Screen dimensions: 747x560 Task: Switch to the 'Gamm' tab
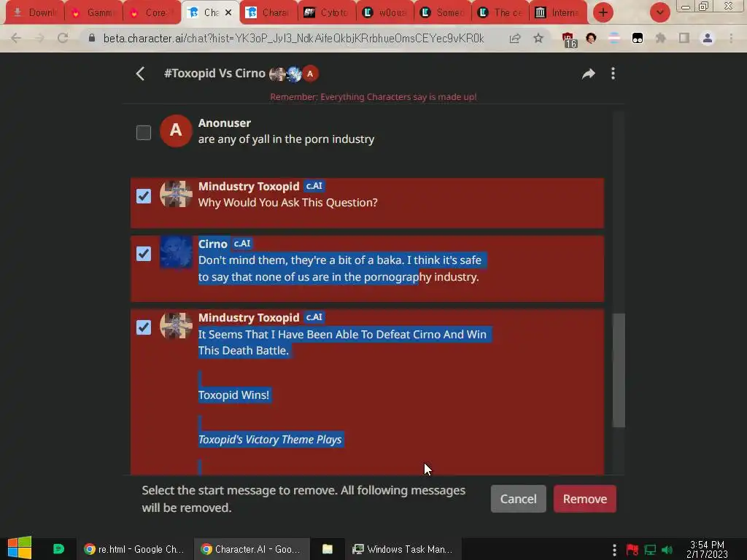[93, 12]
